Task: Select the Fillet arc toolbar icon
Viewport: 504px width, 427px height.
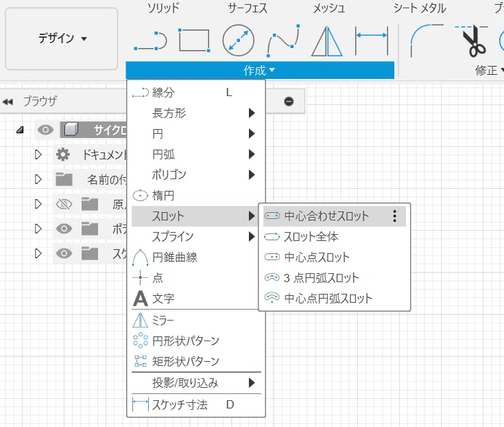Action: coord(427,41)
